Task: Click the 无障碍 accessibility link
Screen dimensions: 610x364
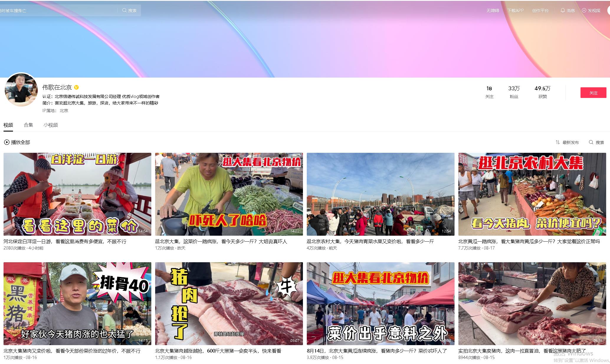Action: 493,11
